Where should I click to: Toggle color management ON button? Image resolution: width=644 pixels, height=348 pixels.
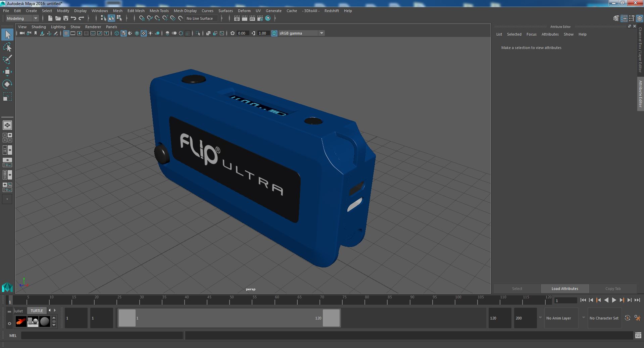(274, 33)
